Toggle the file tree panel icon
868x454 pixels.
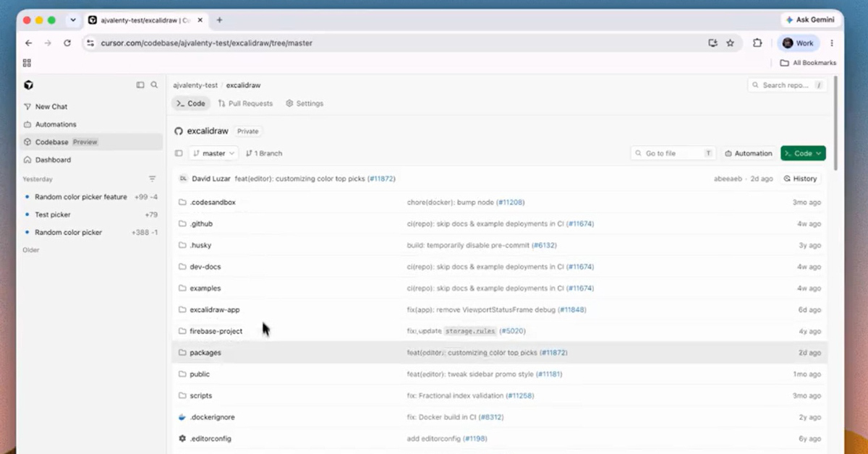point(179,153)
